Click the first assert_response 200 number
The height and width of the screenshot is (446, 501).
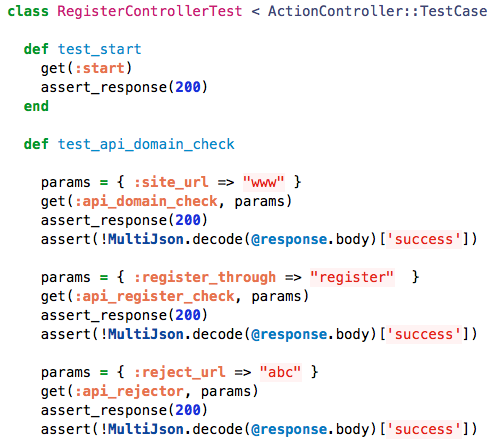(x=188, y=87)
